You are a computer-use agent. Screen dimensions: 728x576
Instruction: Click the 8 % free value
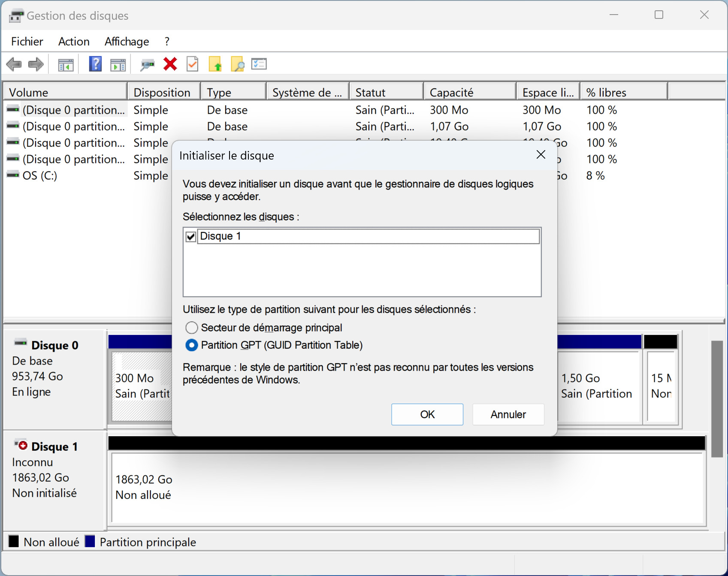(595, 175)
